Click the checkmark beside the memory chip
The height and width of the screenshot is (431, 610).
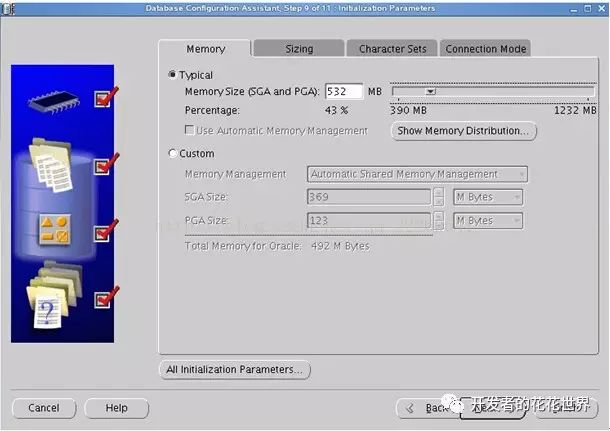107,97
